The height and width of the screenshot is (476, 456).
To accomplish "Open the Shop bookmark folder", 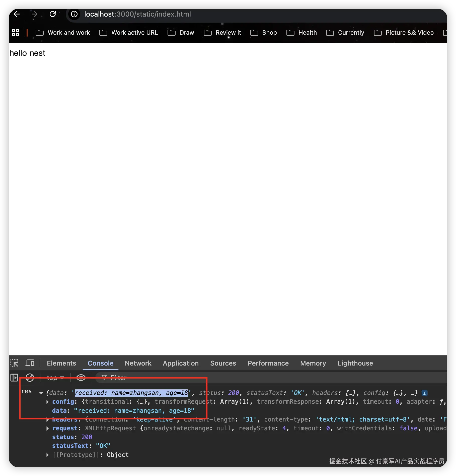I will (264, 33).
